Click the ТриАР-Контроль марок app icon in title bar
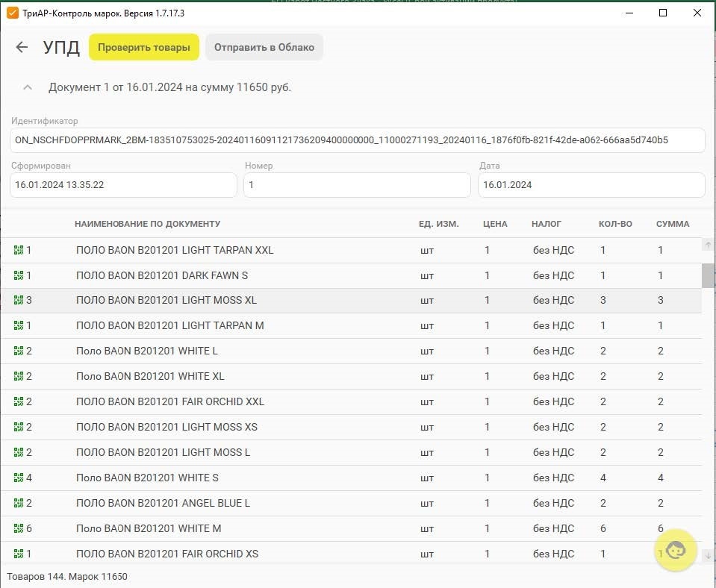716x588 pixels. (13, 13)
